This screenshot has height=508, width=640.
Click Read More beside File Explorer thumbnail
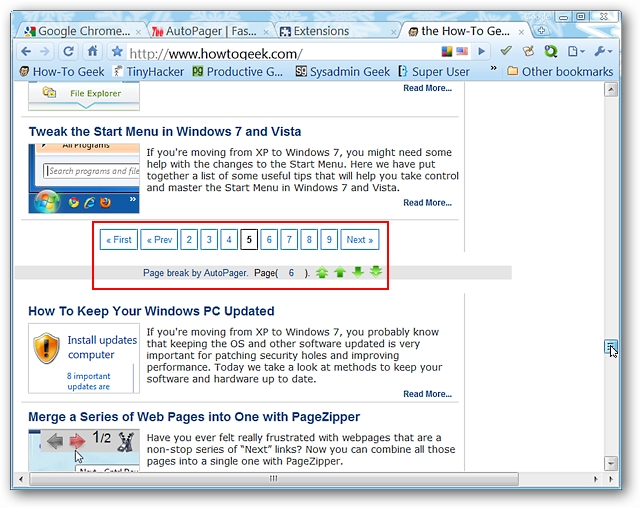(x=427, y=88)
